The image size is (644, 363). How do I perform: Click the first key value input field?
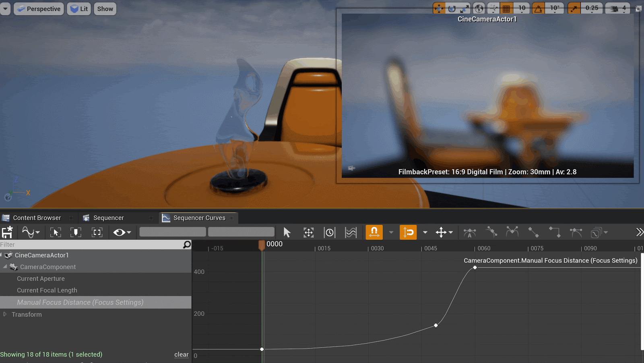click(173, 232)
